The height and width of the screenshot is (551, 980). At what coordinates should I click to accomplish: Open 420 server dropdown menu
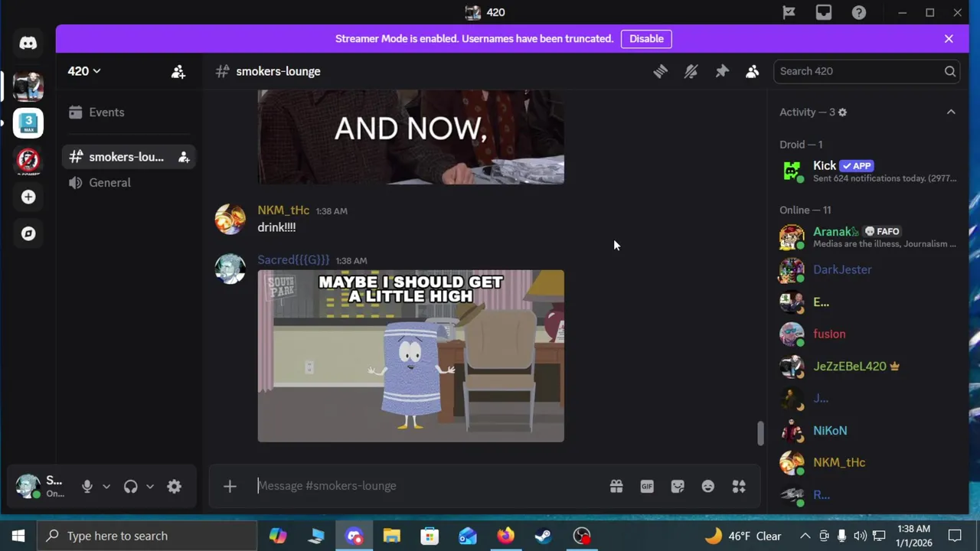tap(84, 71)
